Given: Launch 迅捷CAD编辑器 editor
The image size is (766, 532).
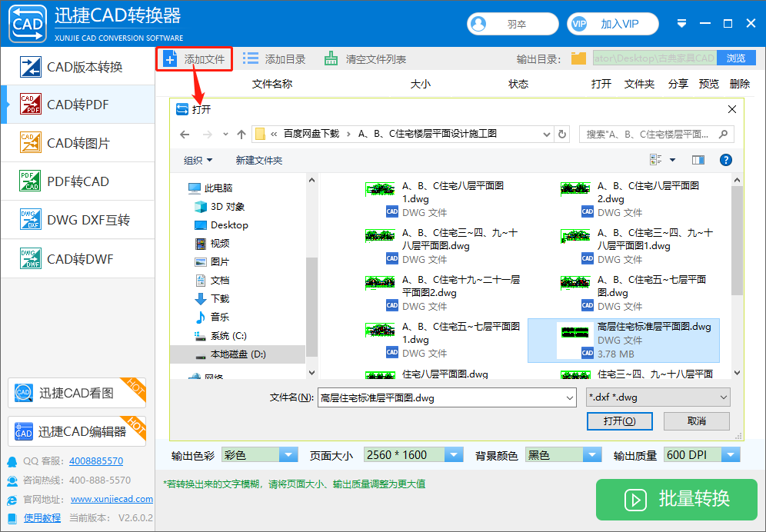Looking at the screenshot, I should pos(77,431).
